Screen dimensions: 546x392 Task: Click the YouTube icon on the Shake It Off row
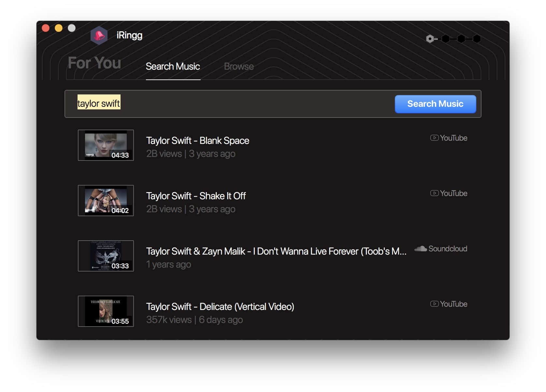point(434,193)
